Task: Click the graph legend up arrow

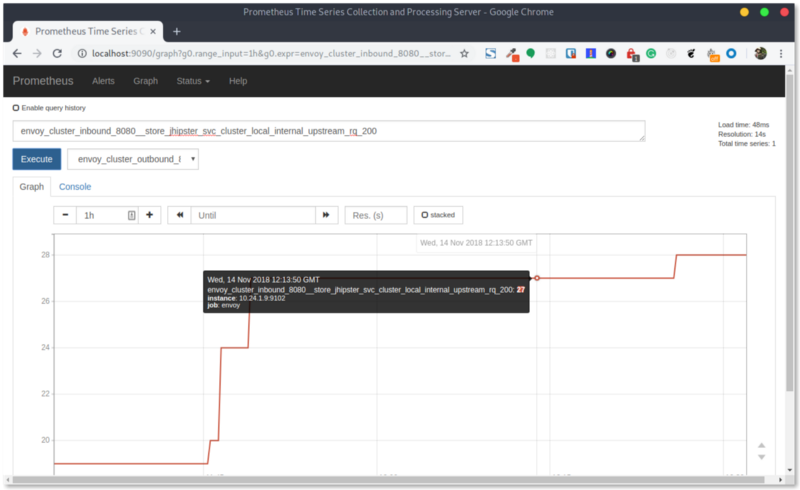Action: [x=761, y=446]
